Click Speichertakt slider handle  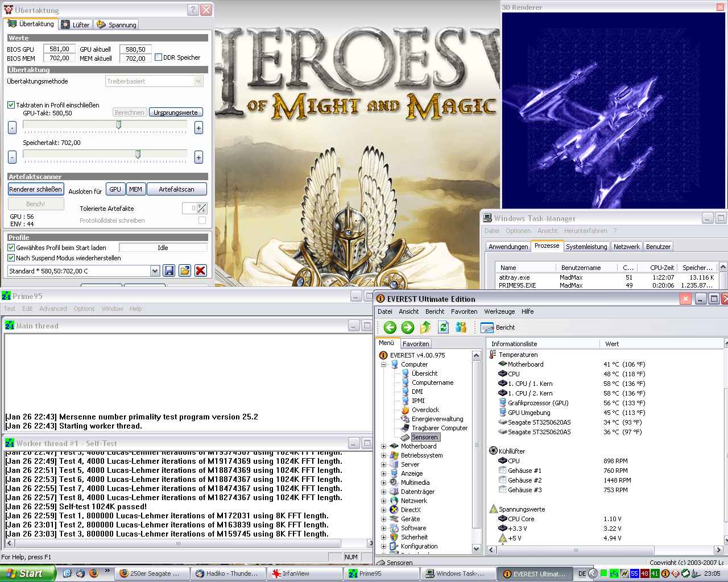[138, 154]
